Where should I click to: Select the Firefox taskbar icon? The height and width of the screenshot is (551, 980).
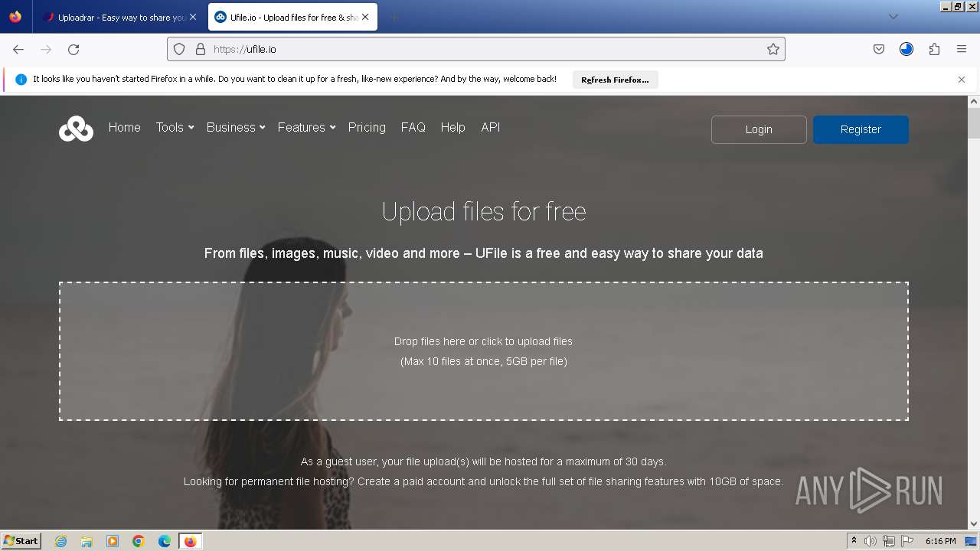pos(190,541)
